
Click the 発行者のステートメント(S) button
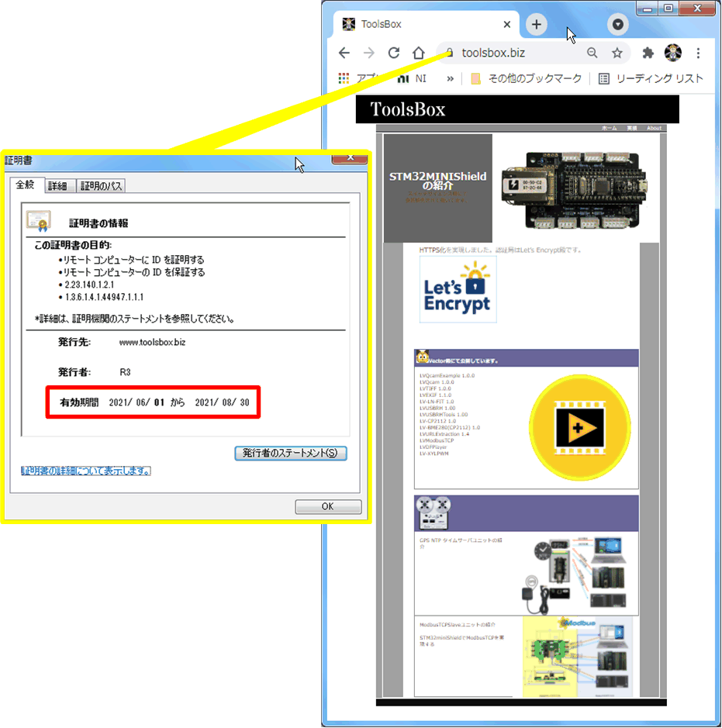[291, 453]
